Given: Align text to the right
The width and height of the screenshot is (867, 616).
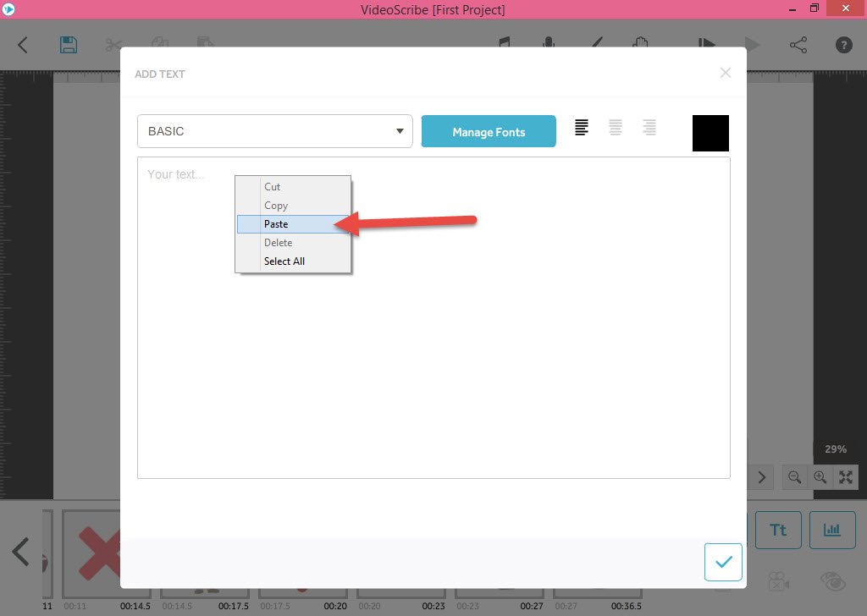Looking at the screenshot, I should pyautogui.click(x=649, y=128).
